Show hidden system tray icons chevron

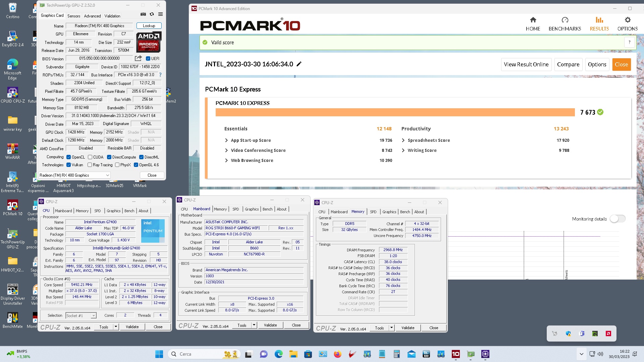click(x=581, y=354)
